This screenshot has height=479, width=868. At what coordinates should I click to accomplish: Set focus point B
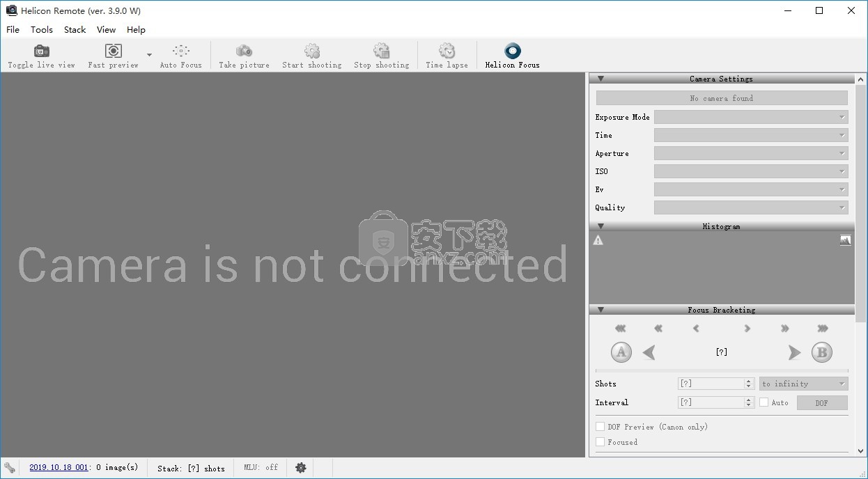pyautogui.click(x=822, y=352)
